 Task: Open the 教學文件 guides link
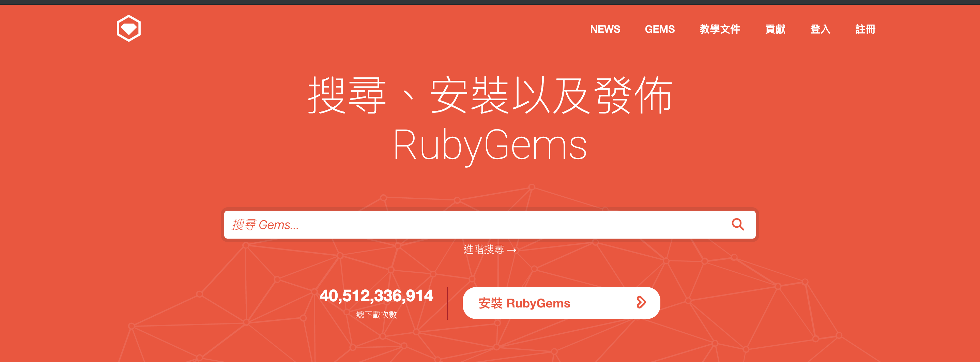[720, 29]
